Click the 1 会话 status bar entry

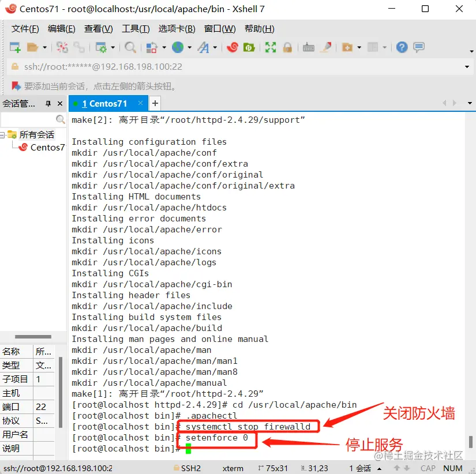coord(360,468)
